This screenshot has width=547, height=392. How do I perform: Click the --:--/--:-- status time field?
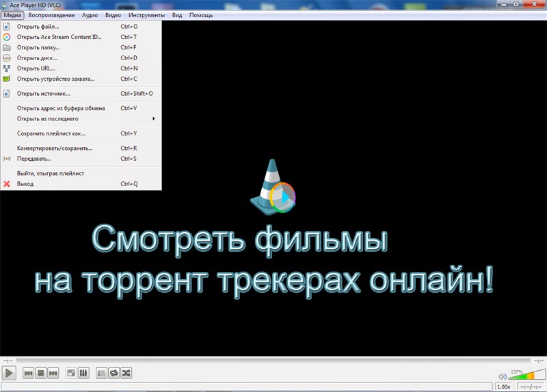click(x=531, y=387)
